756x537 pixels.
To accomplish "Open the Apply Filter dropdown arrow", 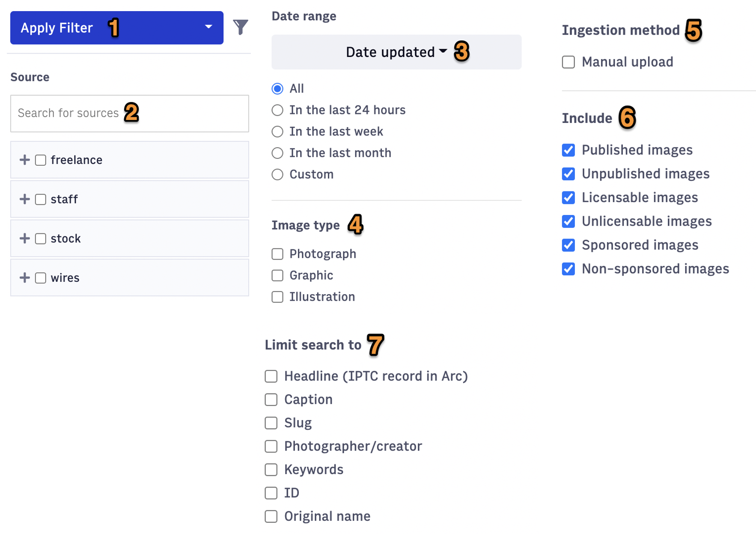I will click(x=208, y=27).
